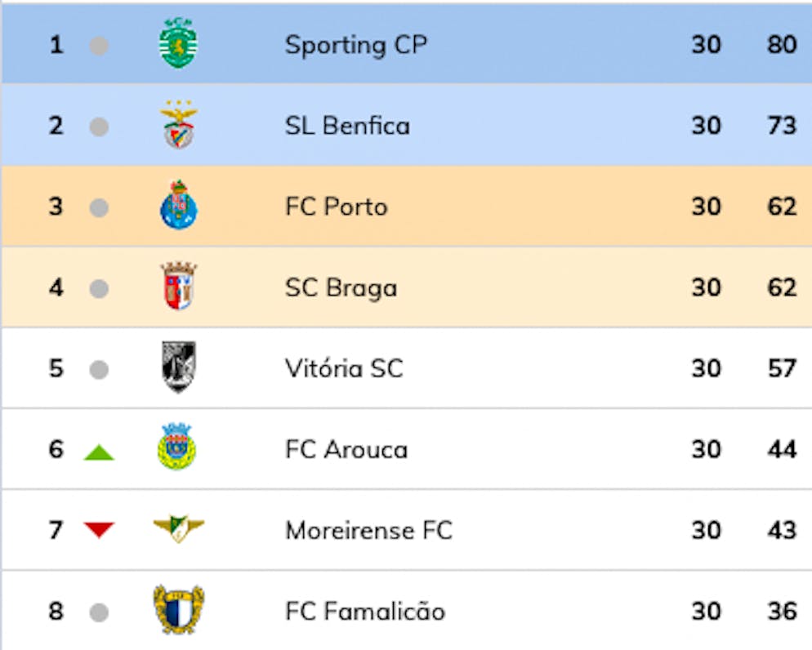Image resolution: width=812 pixels, height=650 pixels.
Task: Open the Sporting CP team link
Action: (x=355, y=45)
